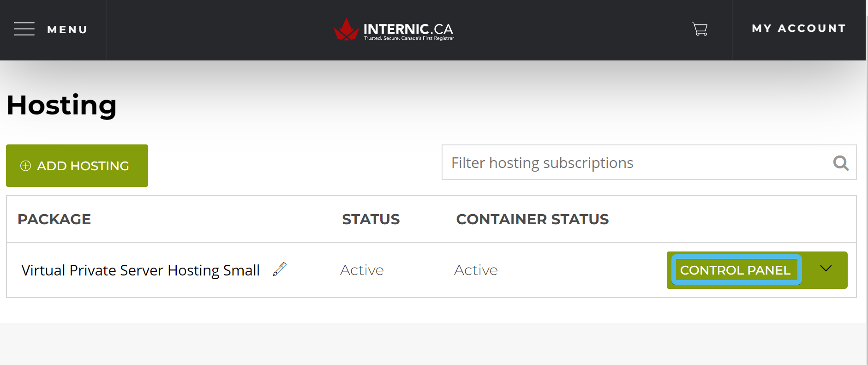Open the shopping cart icon
This screenshot has height=365, width=868.
click(x=700, y=29)
